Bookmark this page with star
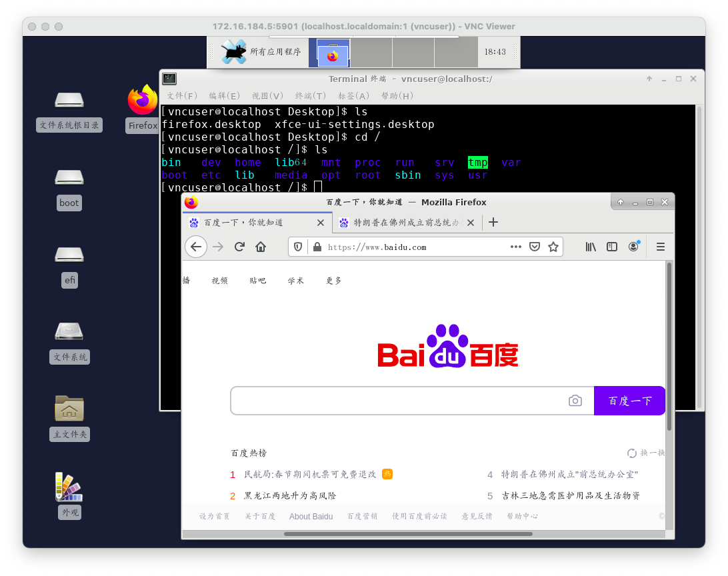Screen dimensions: 728x576 [553, 247]
